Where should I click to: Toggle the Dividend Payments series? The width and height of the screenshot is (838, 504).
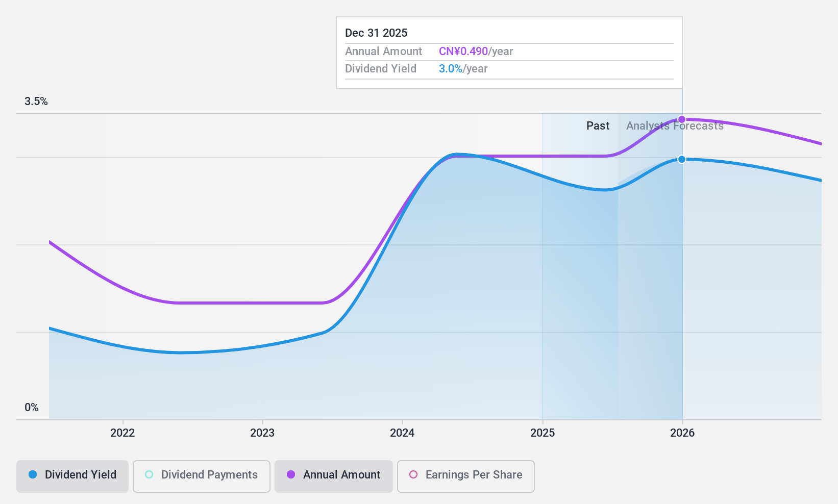pos(202,476)
